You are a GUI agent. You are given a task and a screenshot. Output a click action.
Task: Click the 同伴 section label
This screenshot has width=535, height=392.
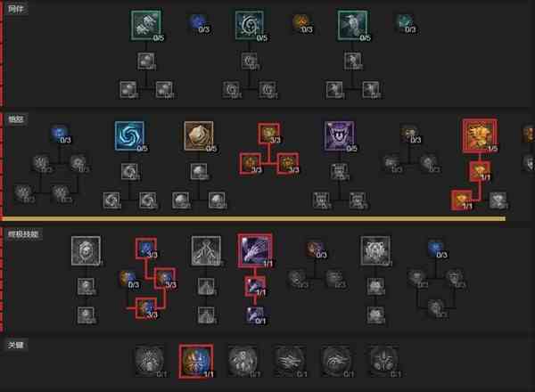[16, 9]
